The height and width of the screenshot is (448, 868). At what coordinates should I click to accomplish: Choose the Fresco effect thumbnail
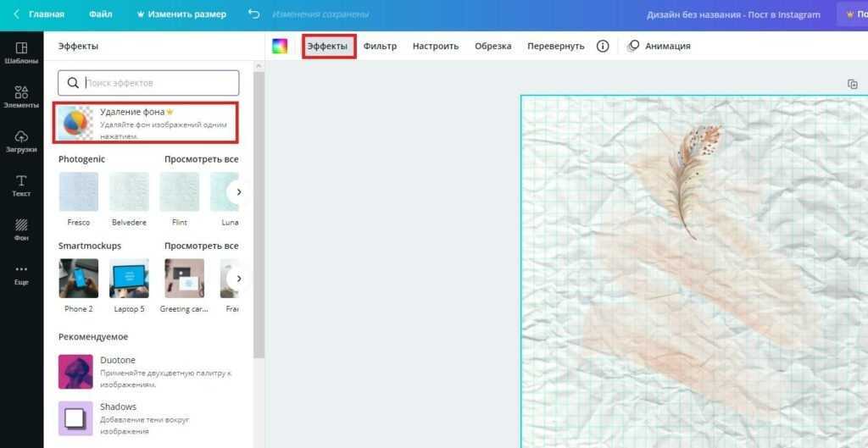[x=78, y=192]
